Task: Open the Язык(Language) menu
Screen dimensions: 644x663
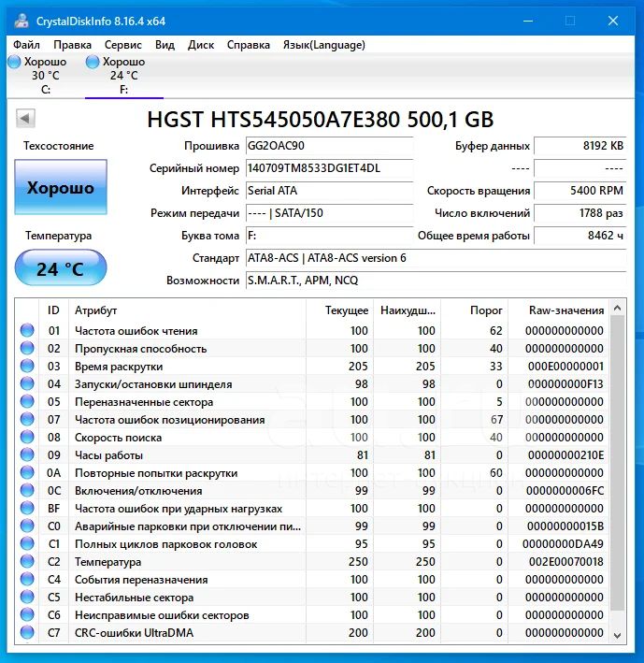Action: 324,45
